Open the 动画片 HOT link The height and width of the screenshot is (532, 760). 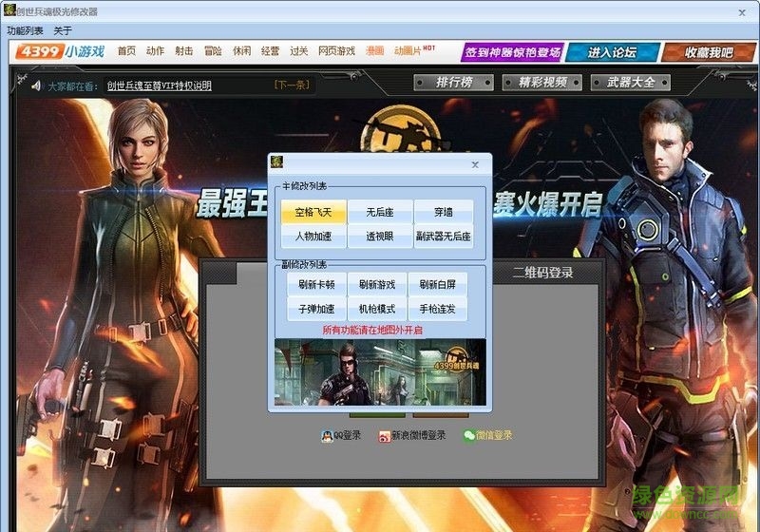pos(414,50)
